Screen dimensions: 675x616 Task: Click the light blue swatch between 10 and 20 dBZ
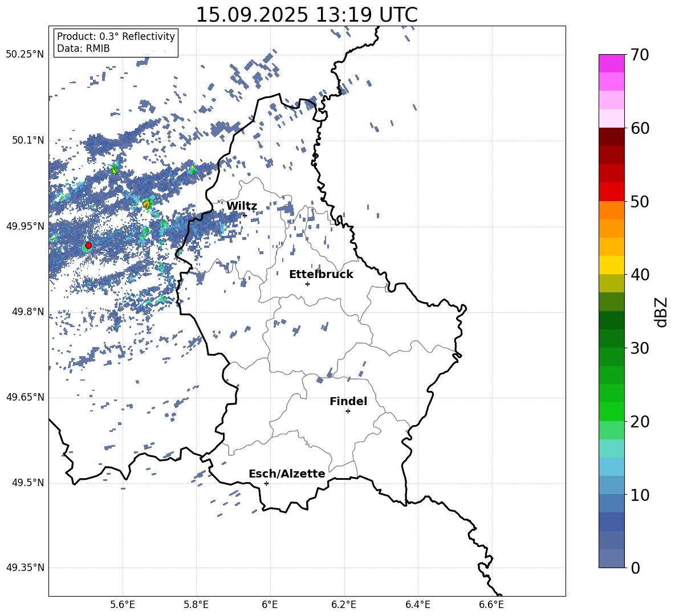pos(612,467)
